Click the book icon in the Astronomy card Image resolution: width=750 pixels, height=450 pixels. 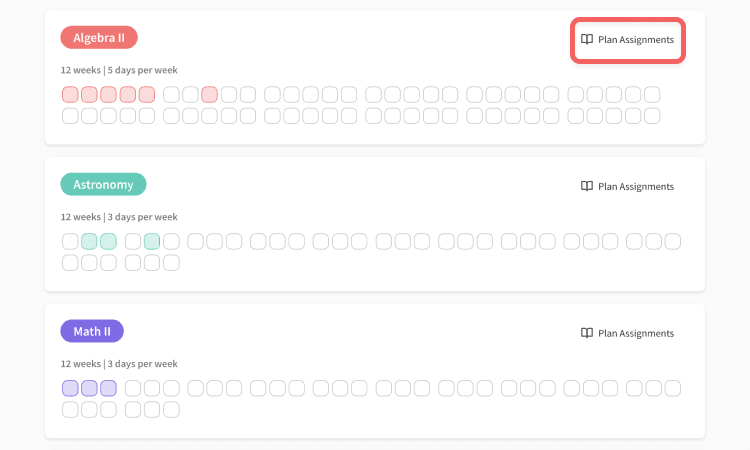tap(586, 186)
